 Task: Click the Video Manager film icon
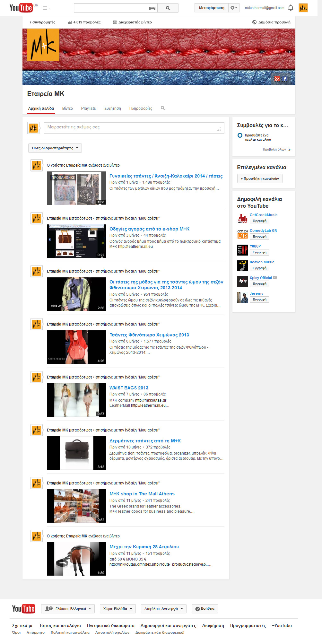coord(115,22)
